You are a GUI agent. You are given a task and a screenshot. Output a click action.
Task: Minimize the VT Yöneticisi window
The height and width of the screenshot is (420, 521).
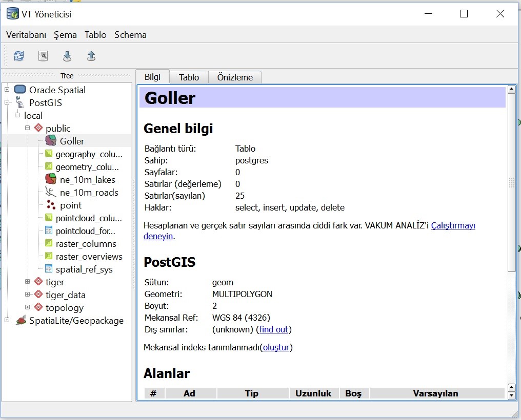[429, 14]
